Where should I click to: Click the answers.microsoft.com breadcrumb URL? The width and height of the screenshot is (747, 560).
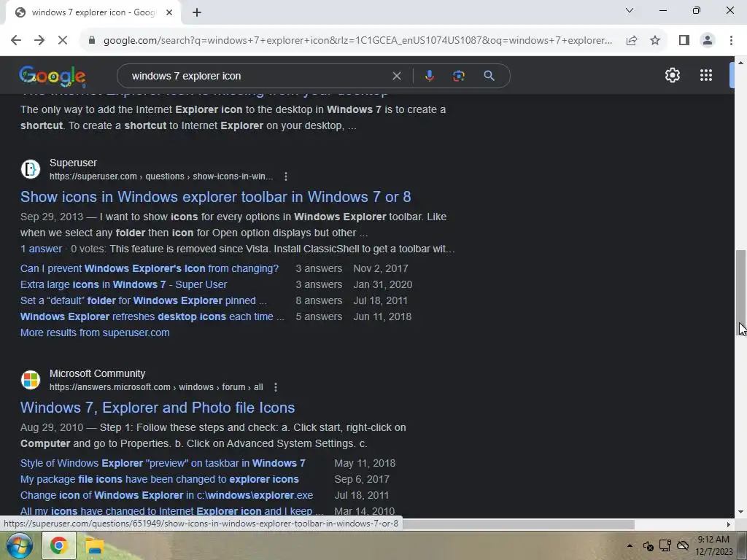(x=156, y=388)
